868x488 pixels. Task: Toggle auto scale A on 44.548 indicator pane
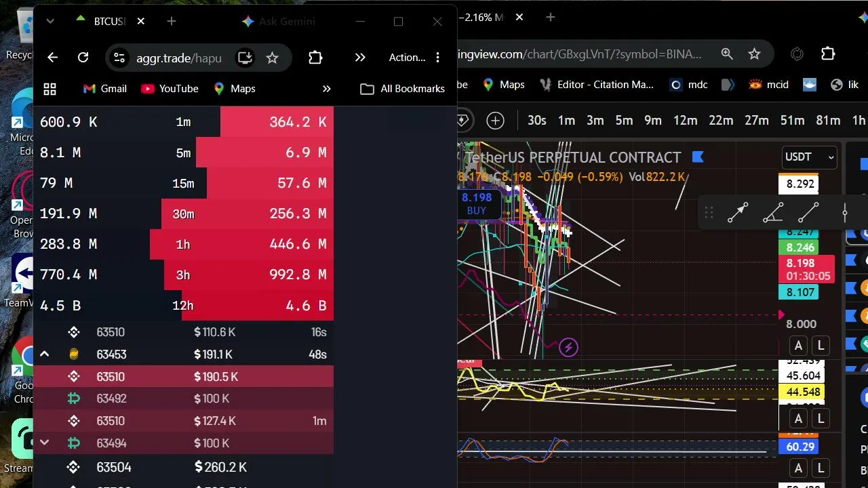click(798, 419)
